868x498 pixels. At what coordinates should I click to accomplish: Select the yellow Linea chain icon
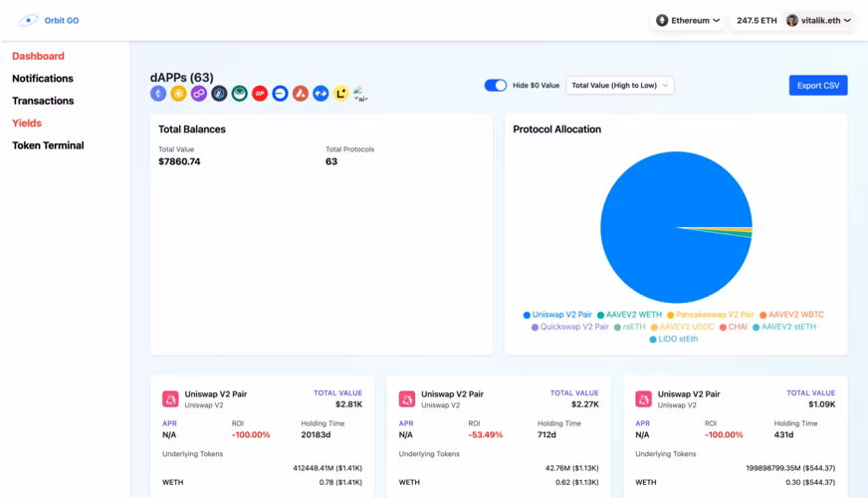point(340,94)
